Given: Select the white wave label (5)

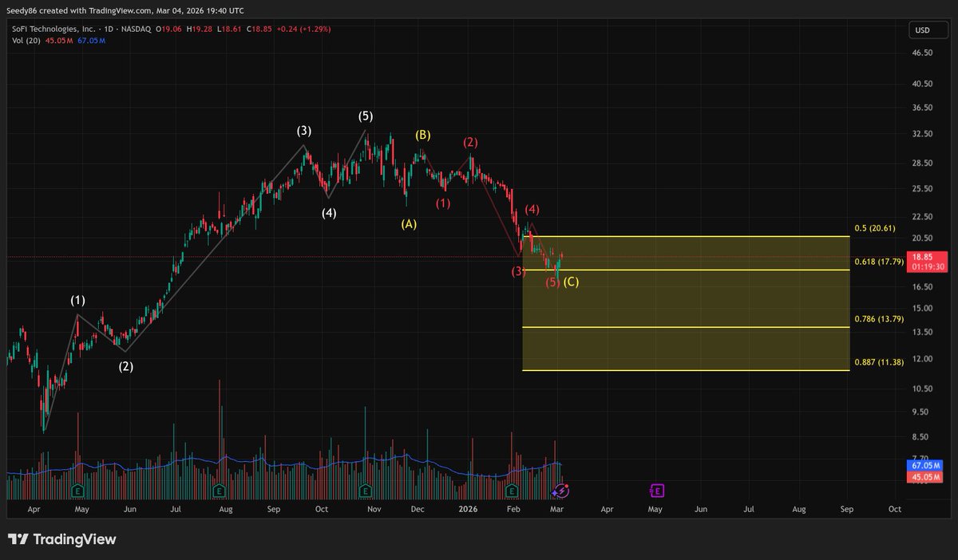Looking at the screenshot, I should [366, 116].
